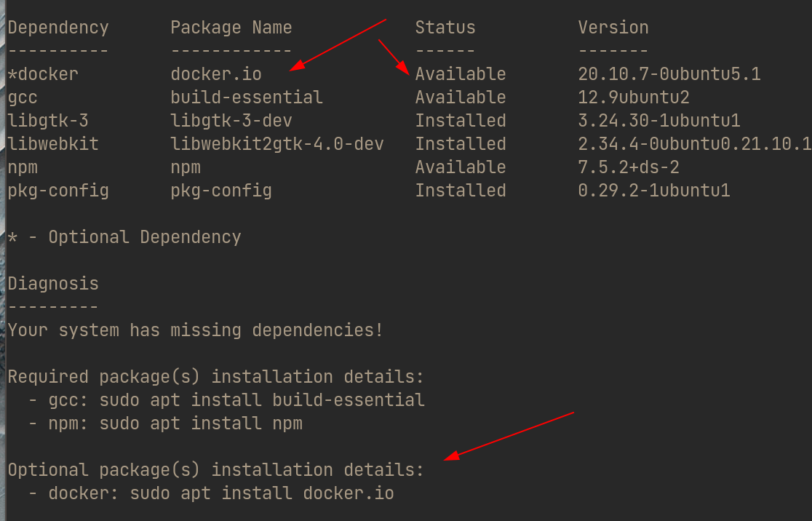Select the Version column header
Viewport: 812px width, 521px height.
pyautogui.click(x=613, y=27)
